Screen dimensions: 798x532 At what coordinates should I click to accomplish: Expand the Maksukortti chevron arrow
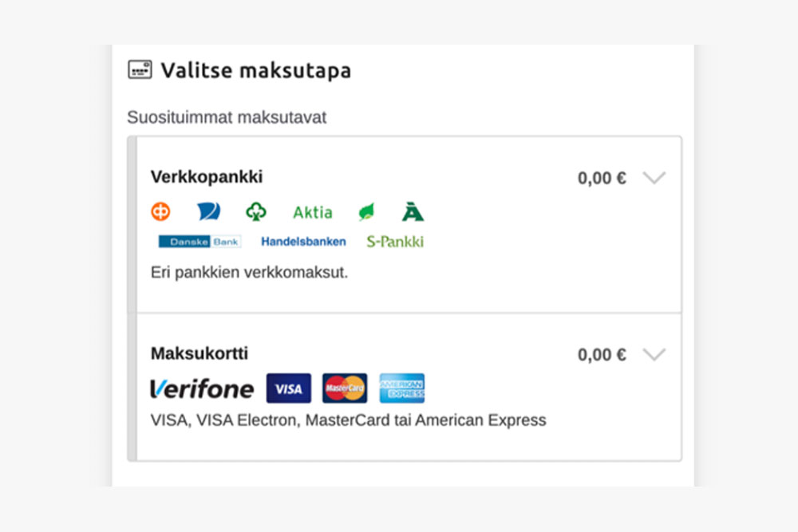point(654,354)
